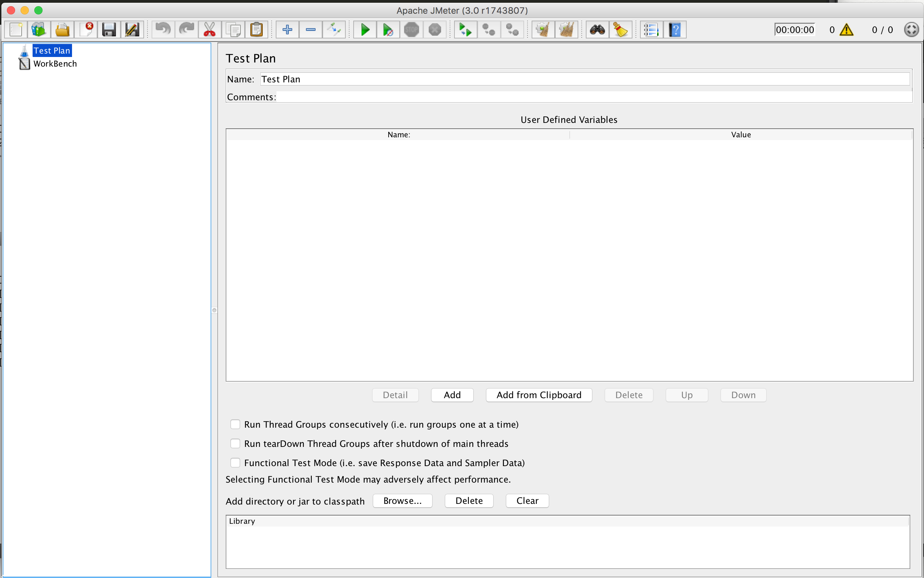Viewport: 924px width, 578px height.
Task: Click the Shutdown test toolbar icon
Action: click(x=435, y=30)
